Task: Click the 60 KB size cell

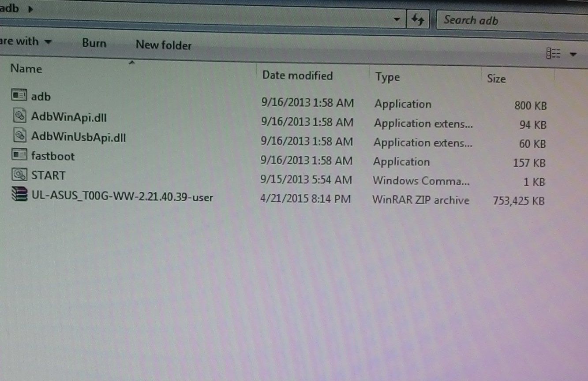Action: tap(533, 144)
